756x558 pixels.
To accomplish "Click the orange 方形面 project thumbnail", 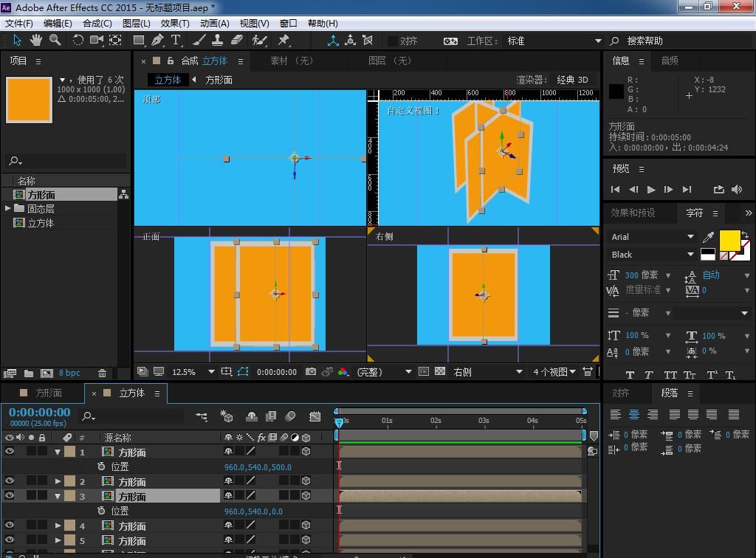I will coord(29,100).
